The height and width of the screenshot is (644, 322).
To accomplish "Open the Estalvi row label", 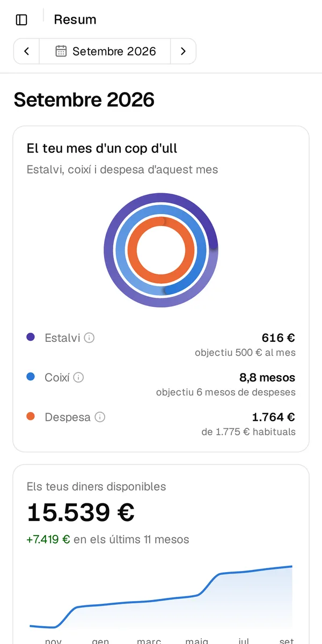I will tap(62, 338).
